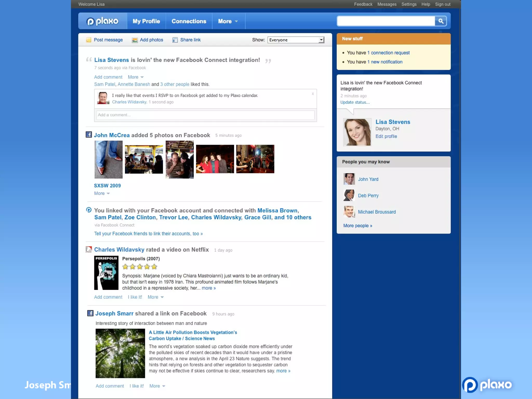The height and width of the screenshot is (399, 532).
Task: Open the forest article thumbnail image
Action: click(x=120, y=353)
